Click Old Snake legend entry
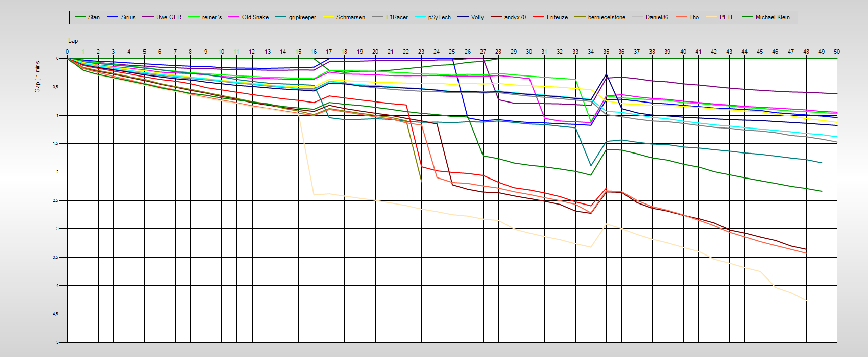 249,17
